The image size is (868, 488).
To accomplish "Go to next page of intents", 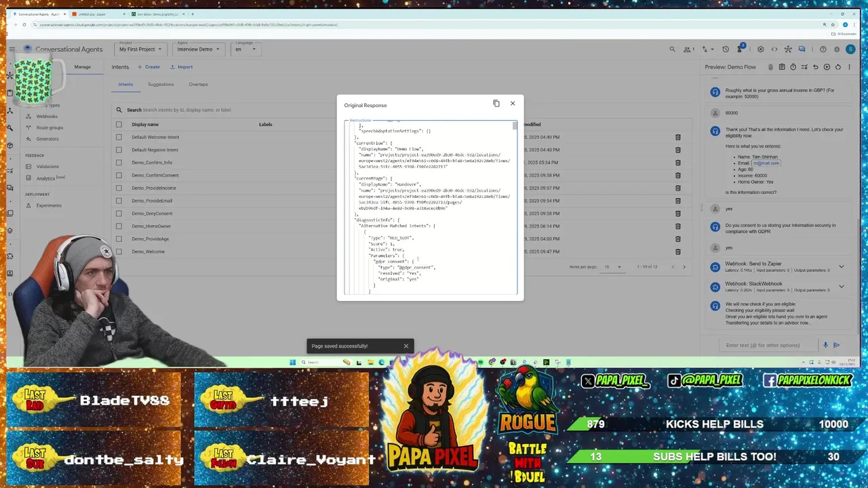I will [x=684, y=267].
